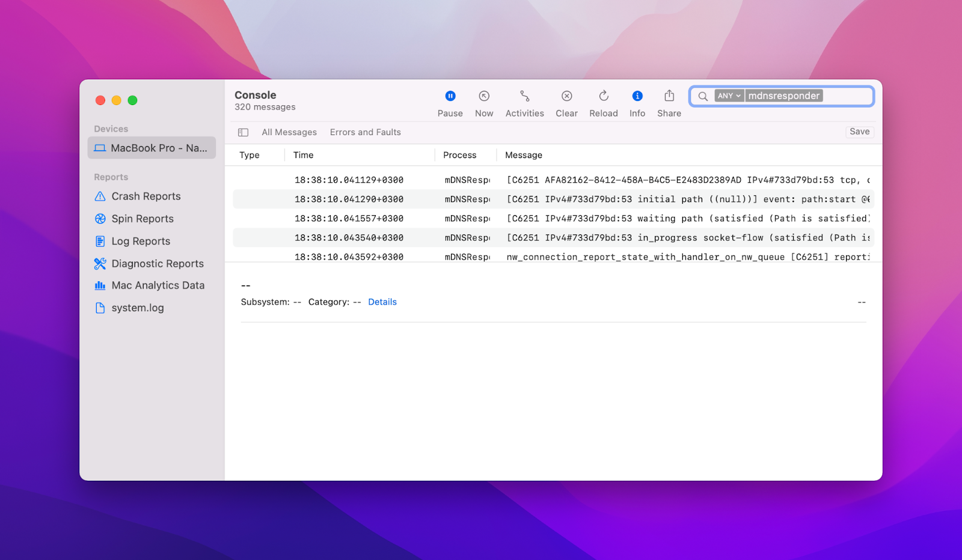Viewport: 962px width, 560px height.
Task: Open system.log in sidebar
Action: coord(137,308)
